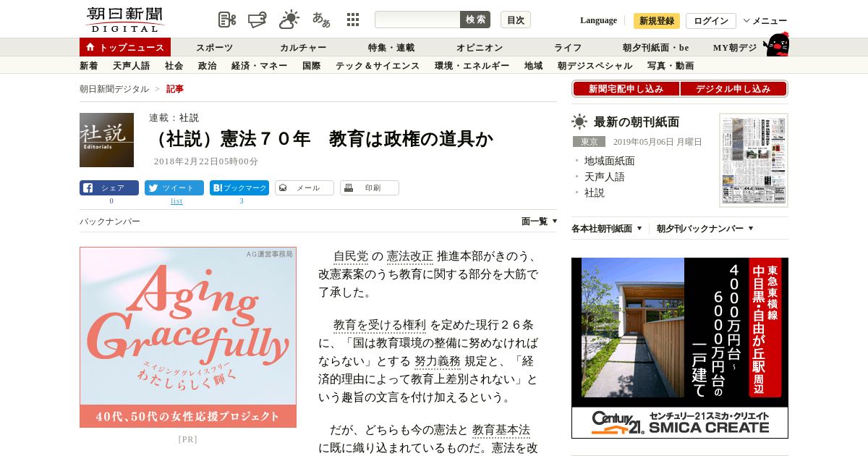Viewport: 868px width, 456px height.
Task: Select 経済・マネー in sub navigation
Action: point(259,66)
